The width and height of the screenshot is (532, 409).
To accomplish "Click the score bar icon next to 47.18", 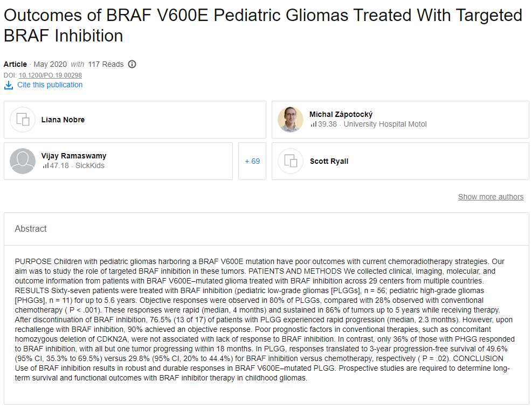I will 45,166.
